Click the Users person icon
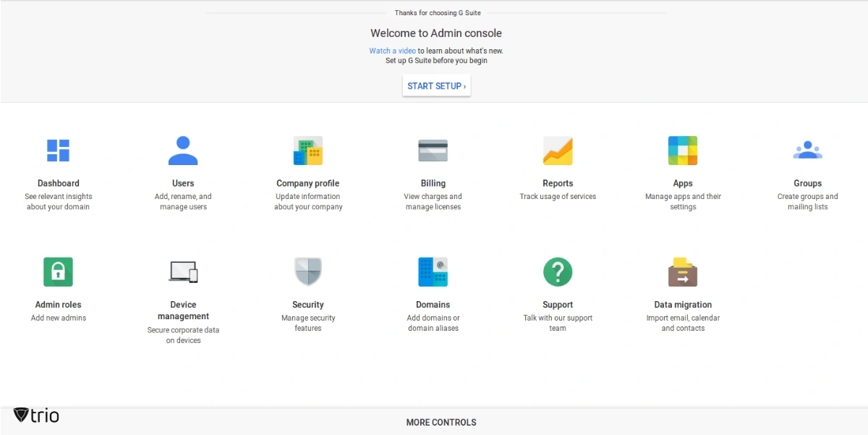868x435 pixels. coord(183,151)
